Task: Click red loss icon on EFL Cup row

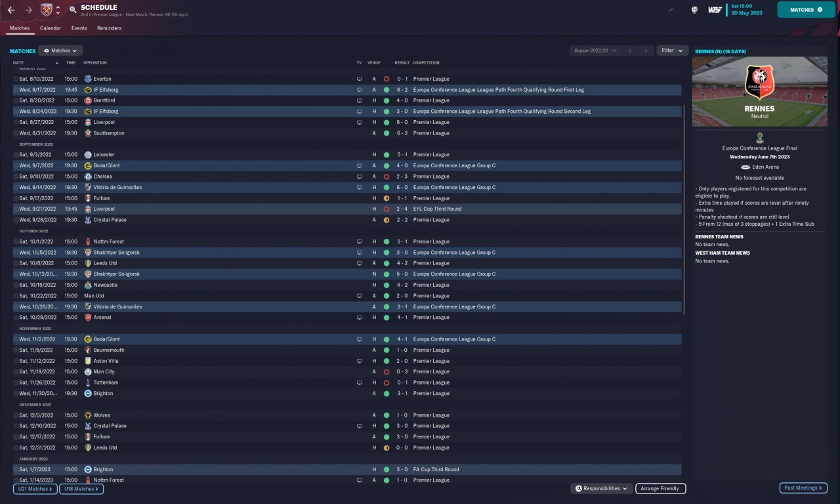Action: (x=387, y=209)
